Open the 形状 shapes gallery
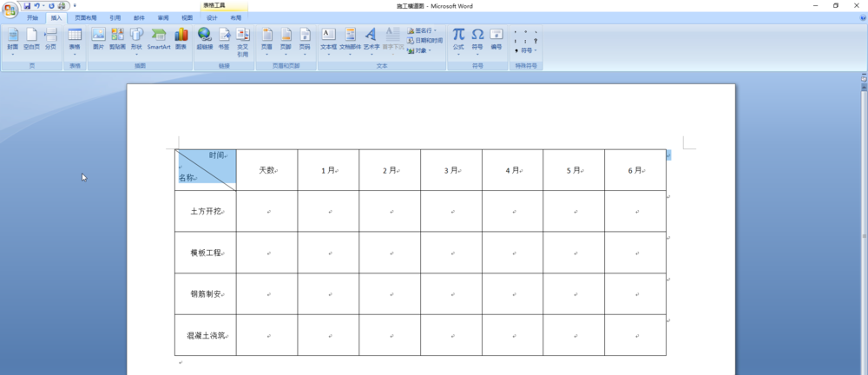Viewport: 868px width, 375px height. pyautogui.click(x=136, y=41)
